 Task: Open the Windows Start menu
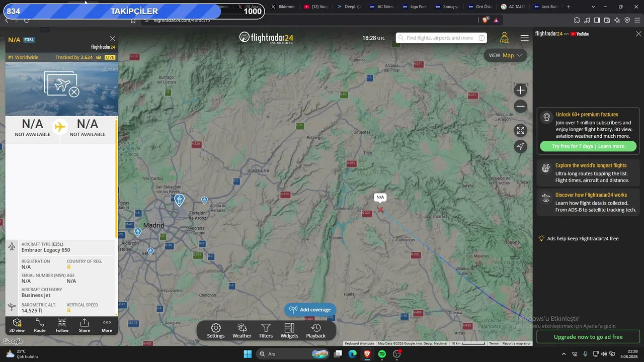coord(248,354)
